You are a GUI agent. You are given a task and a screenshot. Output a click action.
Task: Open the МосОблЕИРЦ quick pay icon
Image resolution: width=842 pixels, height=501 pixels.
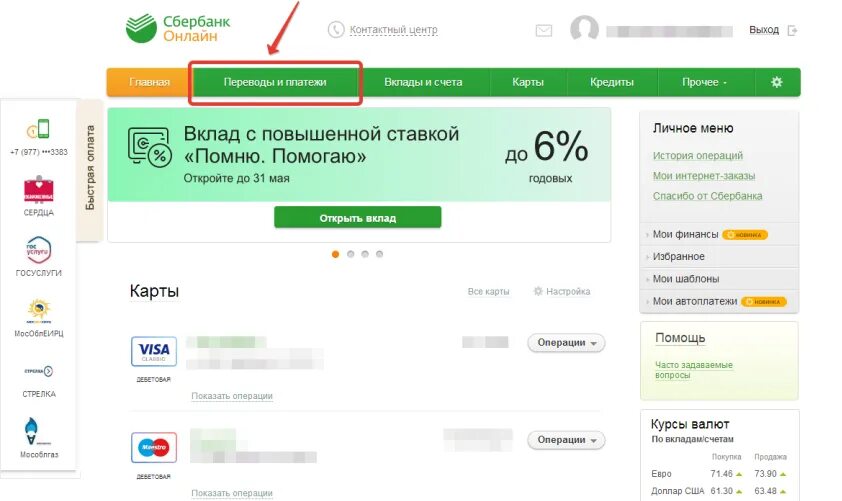click(39, 310)
